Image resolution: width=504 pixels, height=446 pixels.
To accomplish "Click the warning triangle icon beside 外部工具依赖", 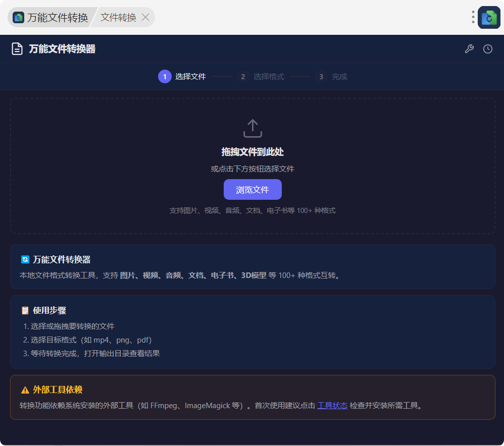I will pos(25,390).
